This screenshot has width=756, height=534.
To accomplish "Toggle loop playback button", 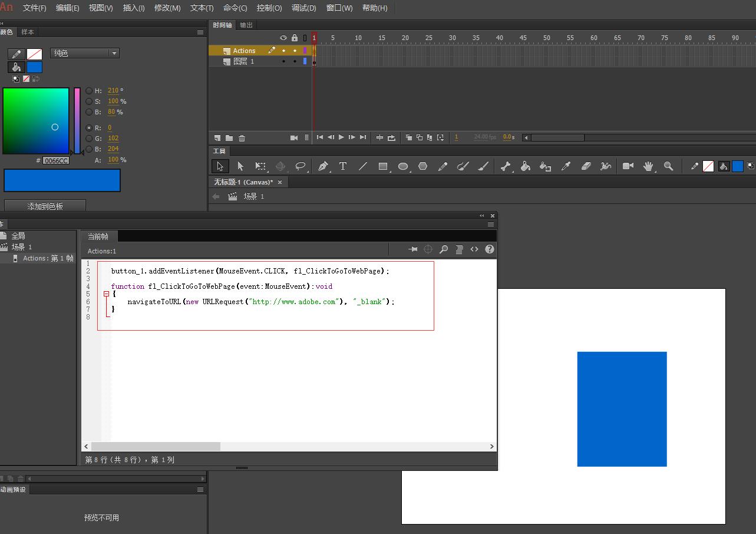I will pyautogui.click(x=391, y=137).
